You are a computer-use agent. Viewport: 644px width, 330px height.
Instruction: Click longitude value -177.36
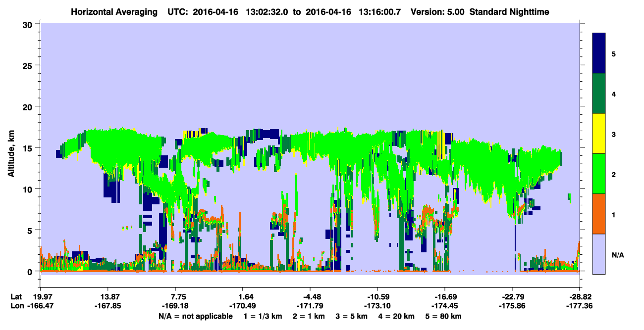pos(580,306)
